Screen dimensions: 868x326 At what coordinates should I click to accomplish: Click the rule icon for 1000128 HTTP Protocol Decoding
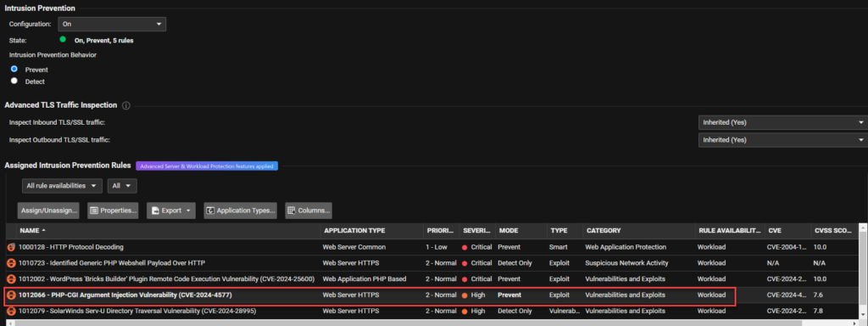coord(11,247)
